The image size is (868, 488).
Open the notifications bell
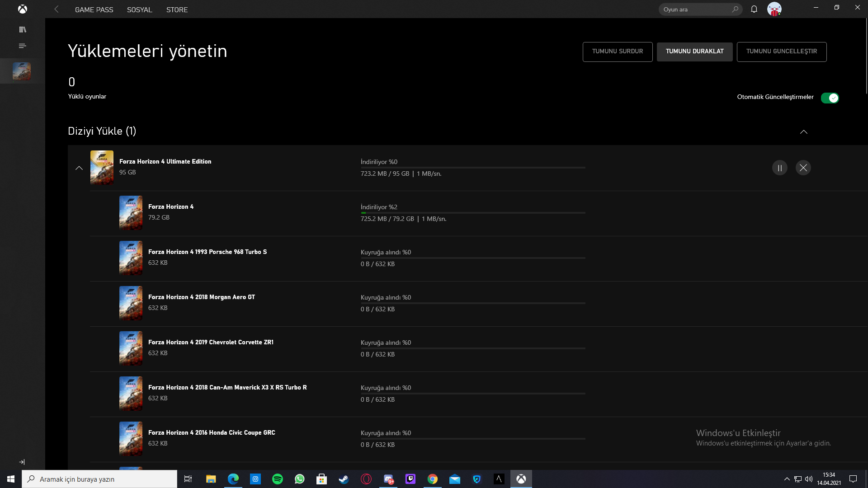tap(754, 9)
